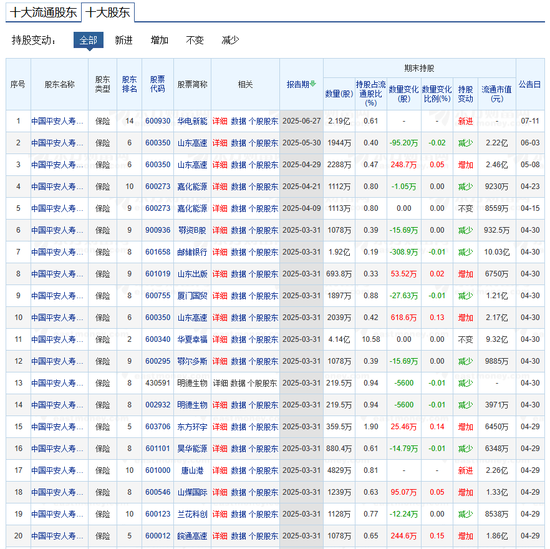Open the 山东出版 stock name link

point(192,274)
